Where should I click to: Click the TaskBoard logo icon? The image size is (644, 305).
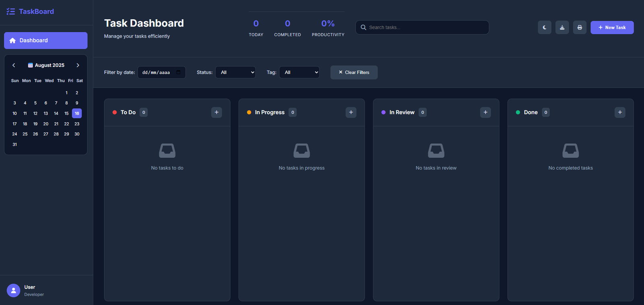coord(11,12)
